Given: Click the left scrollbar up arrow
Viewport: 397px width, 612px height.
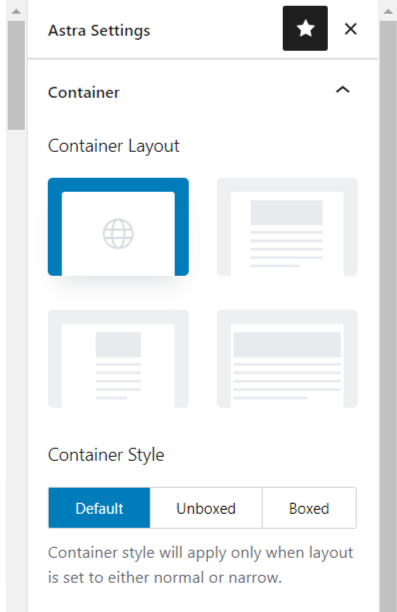Looking at the screenshot, I should point(16,11).
